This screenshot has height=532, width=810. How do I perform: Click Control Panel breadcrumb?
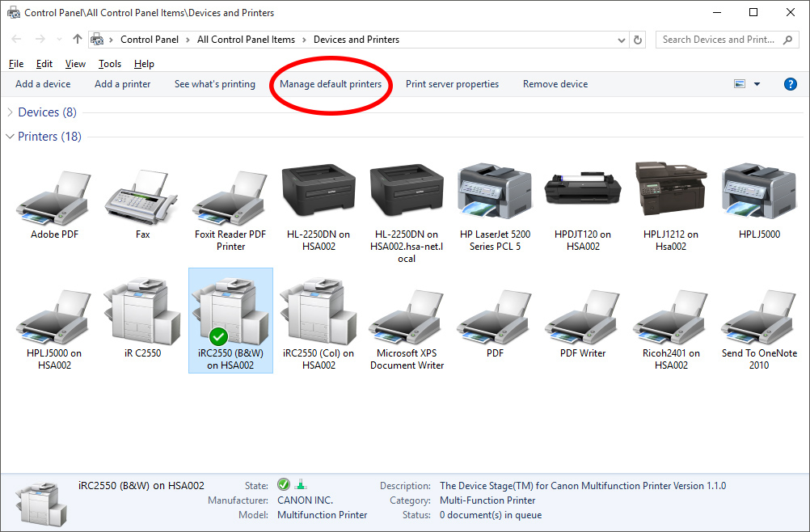click(150, 40)
